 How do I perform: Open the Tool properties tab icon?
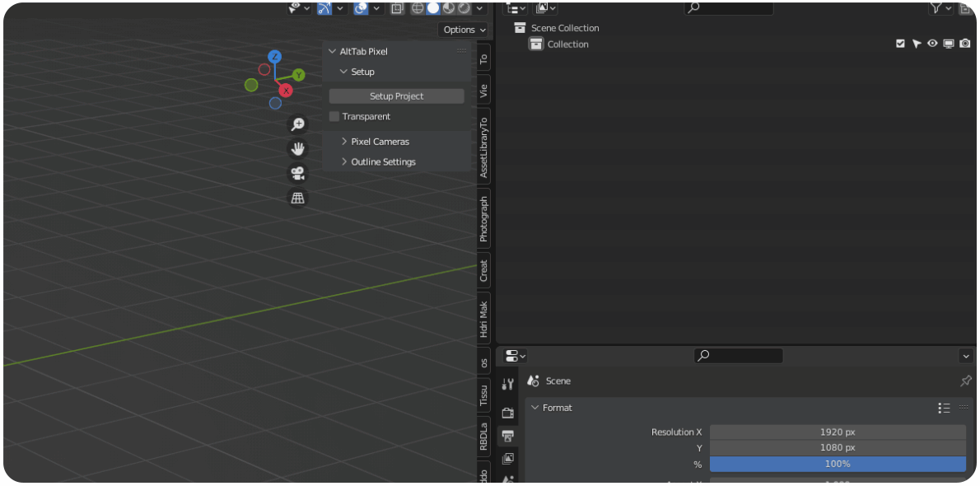(507, 385)
